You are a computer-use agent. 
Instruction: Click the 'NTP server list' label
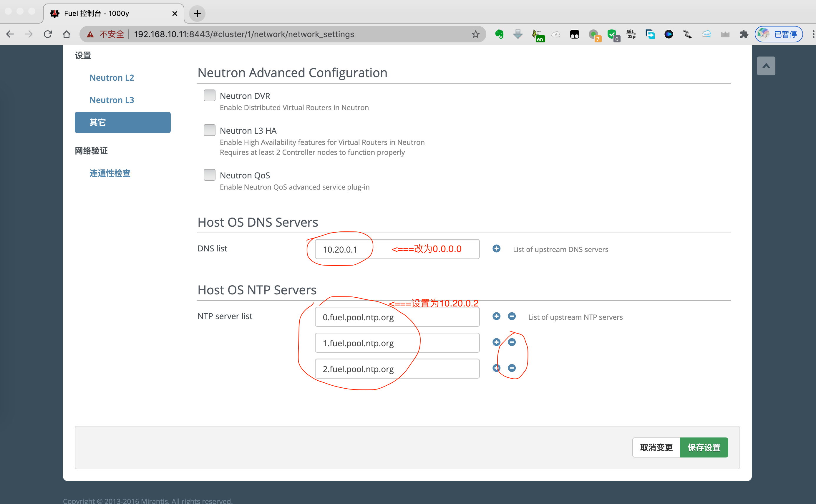click(225, 316)
